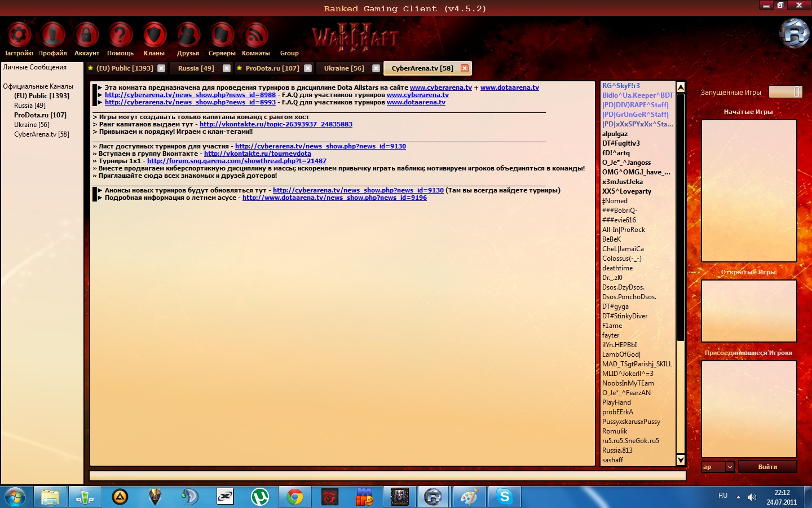This screenshot has width=812, height=508.
Task: Close the CyberArena.tv tab
Action: click(x=465, y=68)
